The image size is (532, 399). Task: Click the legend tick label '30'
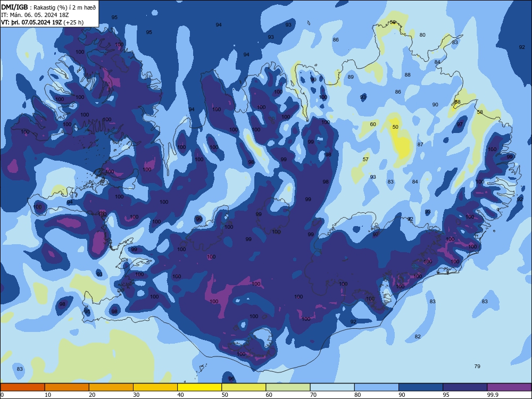(136, 395)
